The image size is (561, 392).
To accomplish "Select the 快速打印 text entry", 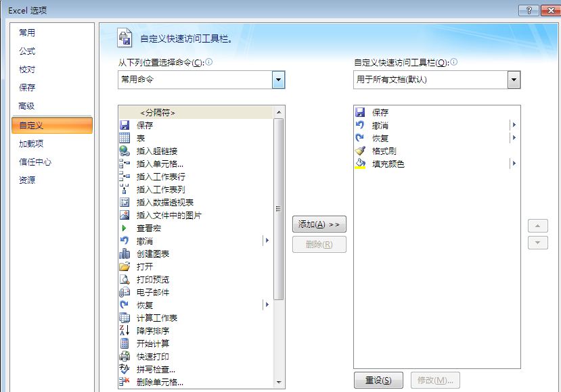I will pyautogui.click(x=153, y=357).
